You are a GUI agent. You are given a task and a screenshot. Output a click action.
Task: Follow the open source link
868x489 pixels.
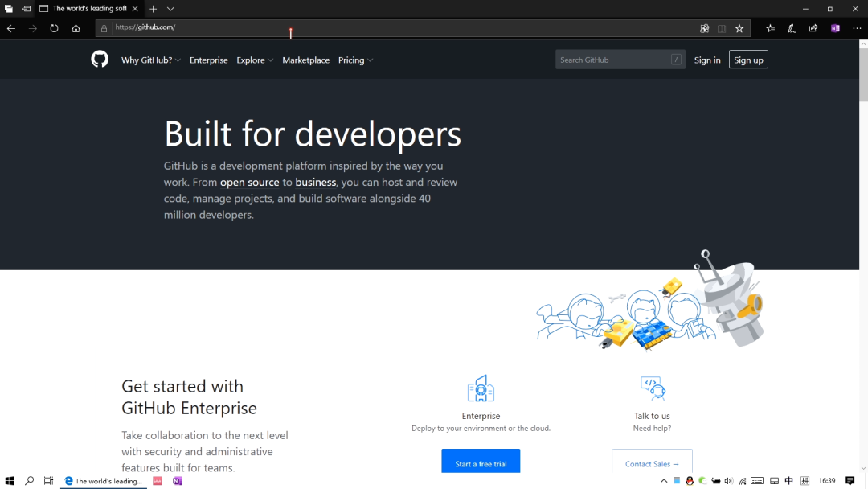(x=250, y=183)
